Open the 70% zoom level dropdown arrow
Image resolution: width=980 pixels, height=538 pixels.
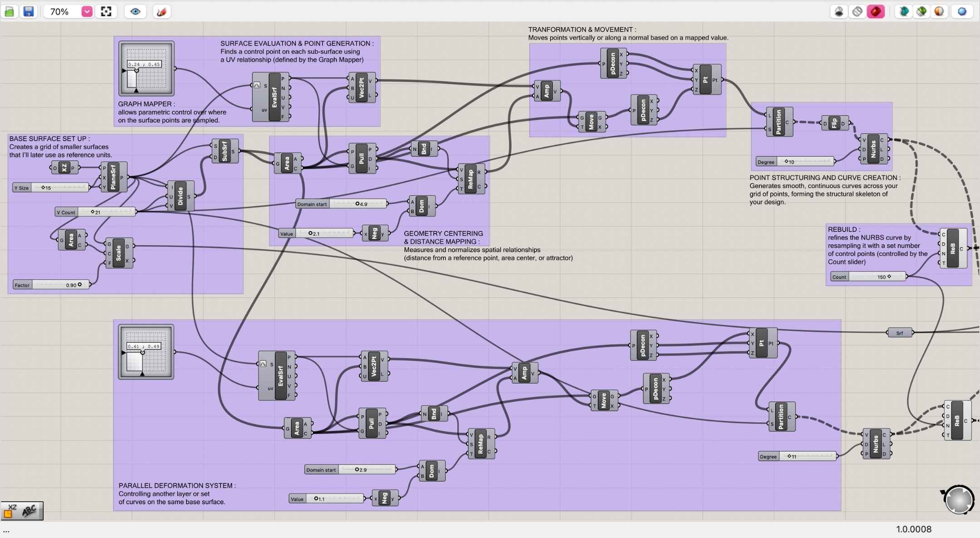click(87, 11)
